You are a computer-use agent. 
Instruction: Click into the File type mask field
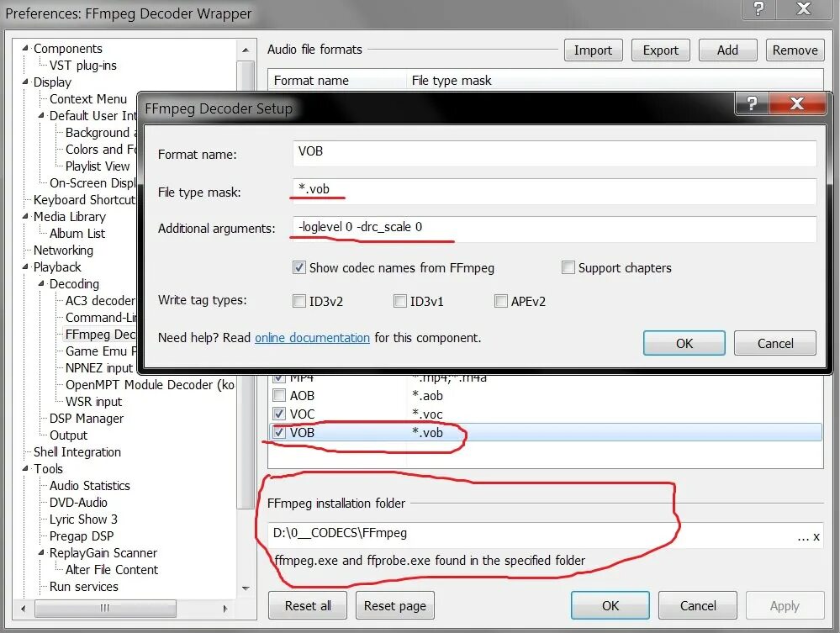[x=554, y=191]
